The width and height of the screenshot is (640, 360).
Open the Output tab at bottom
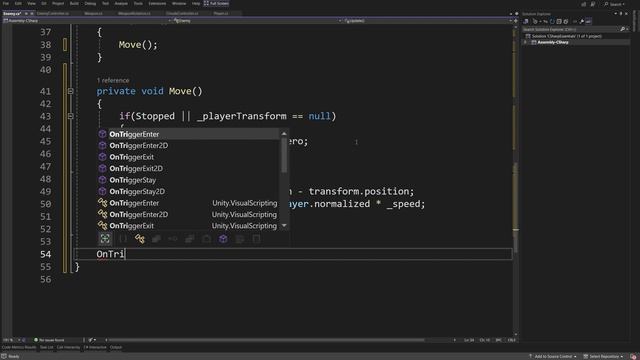pyautogui.click(x=116, y=347)
